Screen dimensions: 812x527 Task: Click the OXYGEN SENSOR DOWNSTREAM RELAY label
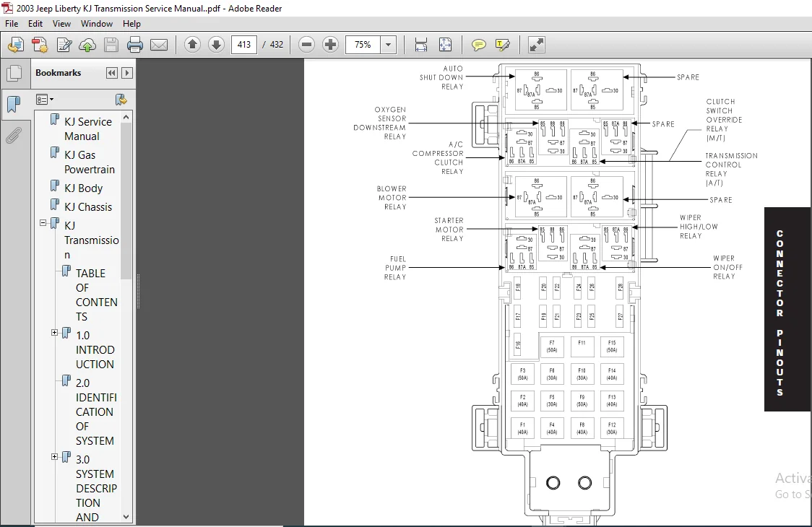tap(379, 123)
